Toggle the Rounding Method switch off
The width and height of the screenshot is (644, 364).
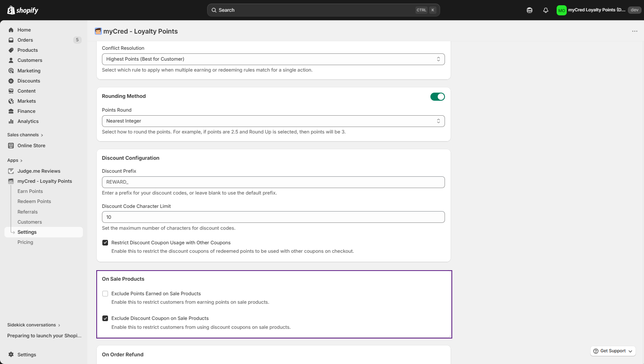click(437, 97)
